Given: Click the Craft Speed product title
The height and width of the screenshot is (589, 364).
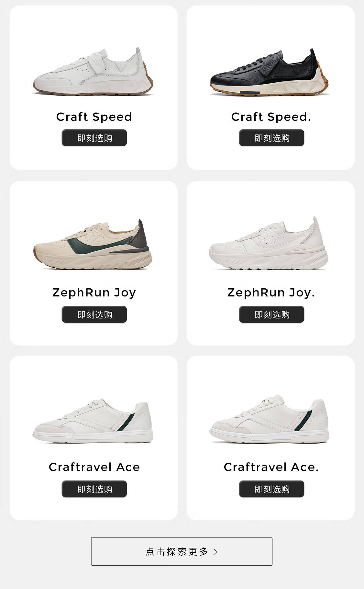Looking at the screenshot, I should coord(94,117).
